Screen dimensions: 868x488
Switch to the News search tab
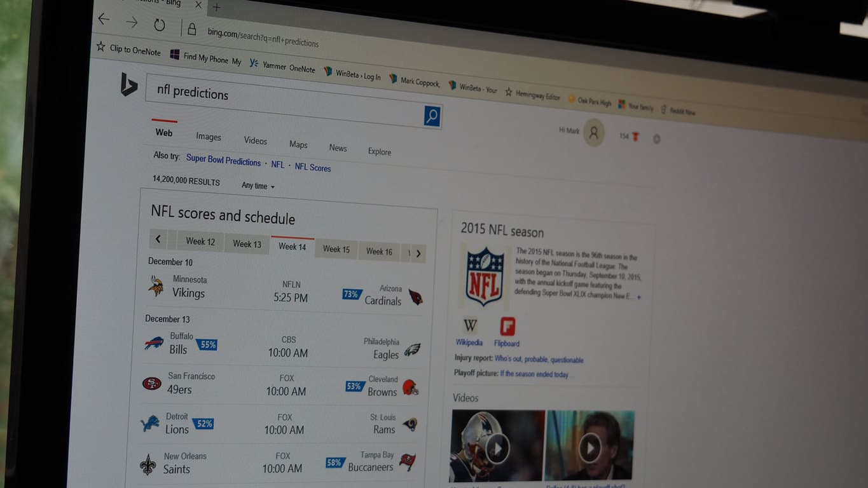338,148
